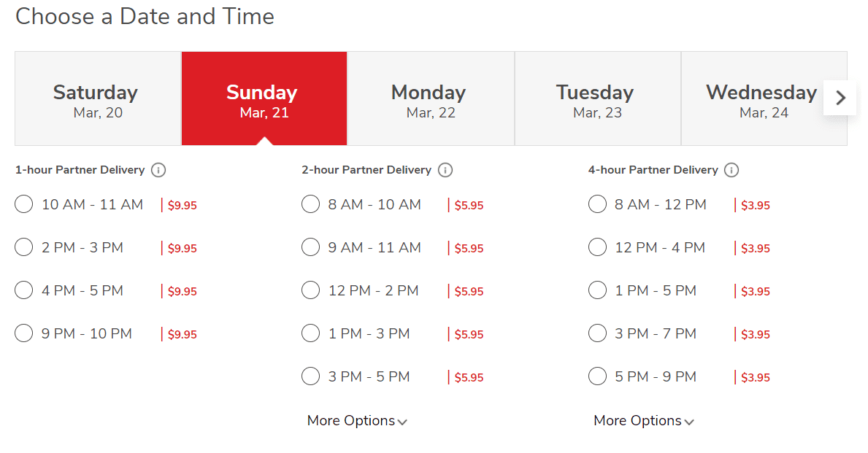This screenshot has height=453, width=868.
Task: Expand More Options under 2-hour delivery
Action: tap(357, 421)
